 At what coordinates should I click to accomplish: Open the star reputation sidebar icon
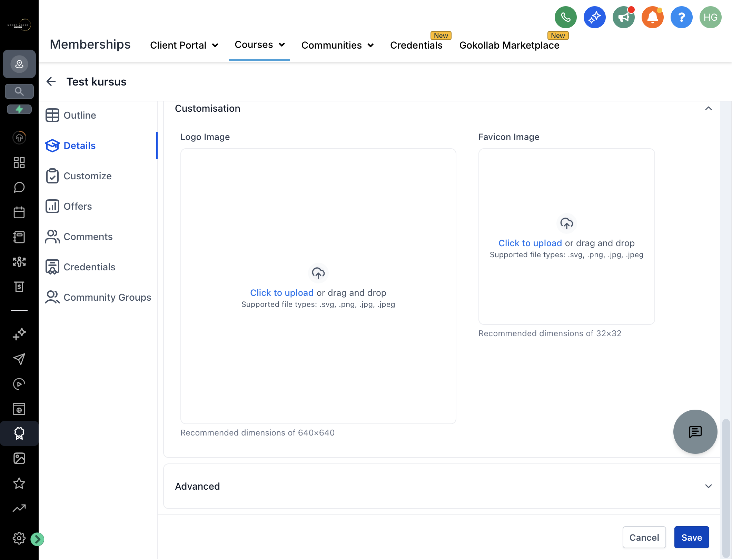pos(19,483)
